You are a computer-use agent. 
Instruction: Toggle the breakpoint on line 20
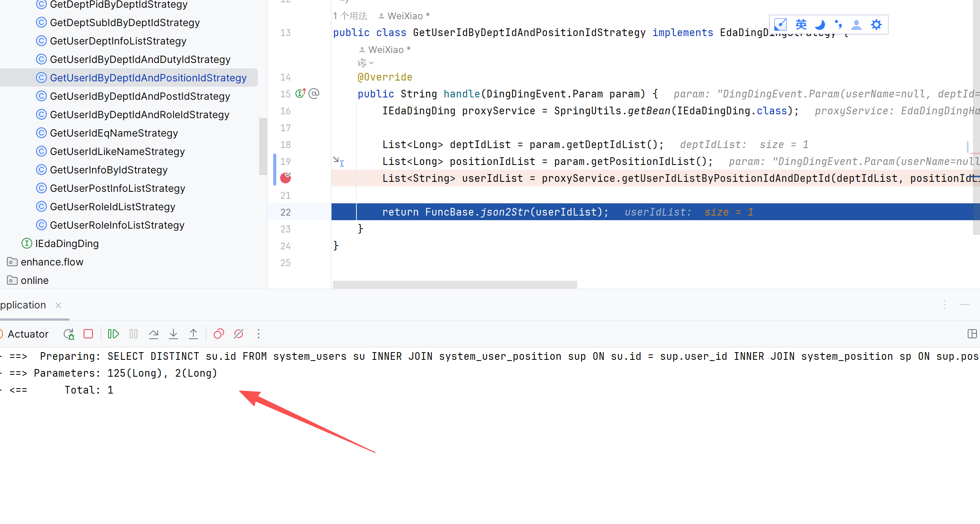pos(285,178)
